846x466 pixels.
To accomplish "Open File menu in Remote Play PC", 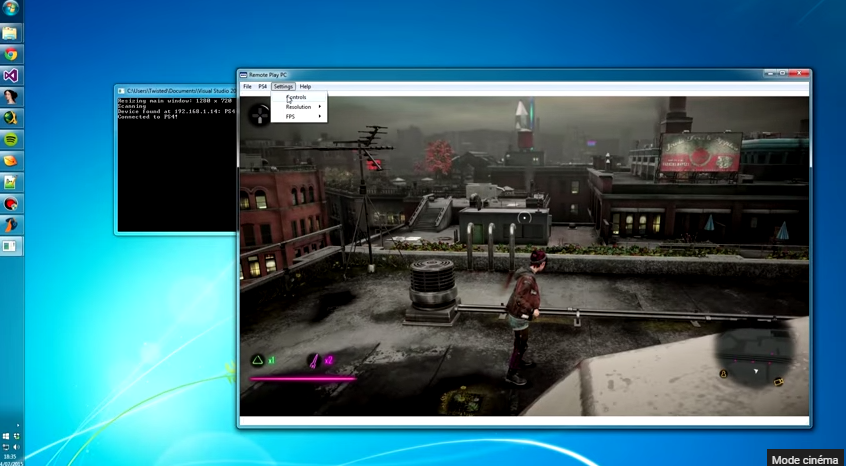I will click(247, 86).
